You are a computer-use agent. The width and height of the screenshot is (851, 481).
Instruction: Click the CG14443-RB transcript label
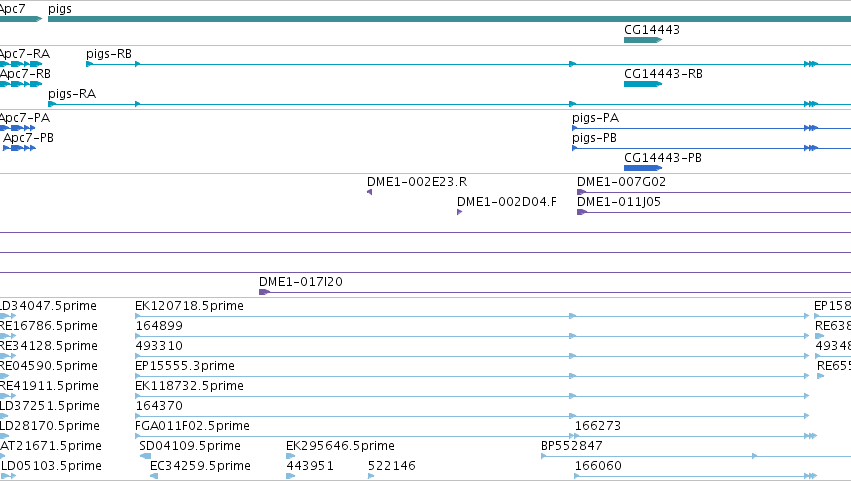pos(663,73)
